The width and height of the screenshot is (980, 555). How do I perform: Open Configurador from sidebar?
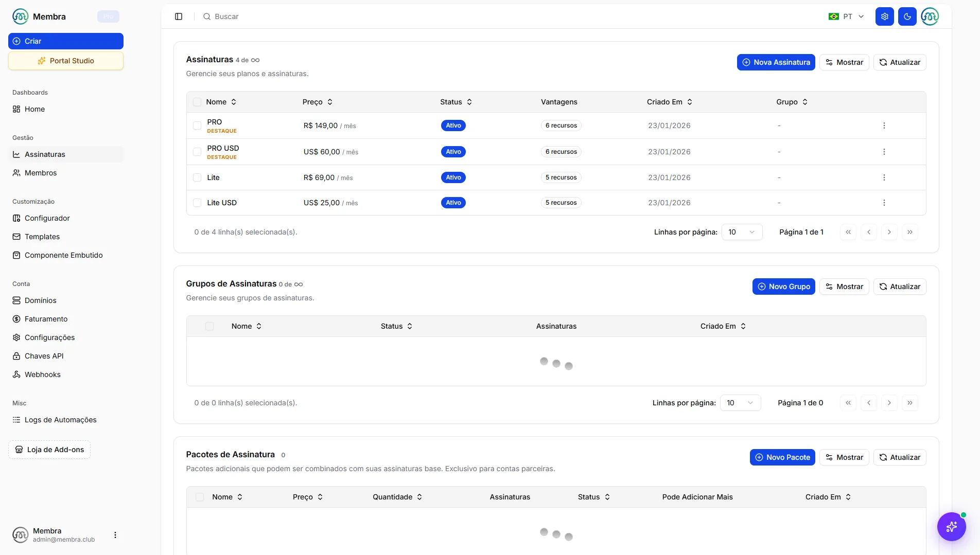click(x=66, y=218)
